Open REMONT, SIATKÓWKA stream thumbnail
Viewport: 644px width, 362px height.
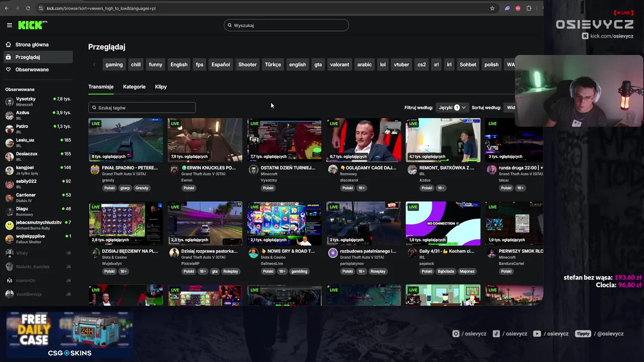click(443, 140)
